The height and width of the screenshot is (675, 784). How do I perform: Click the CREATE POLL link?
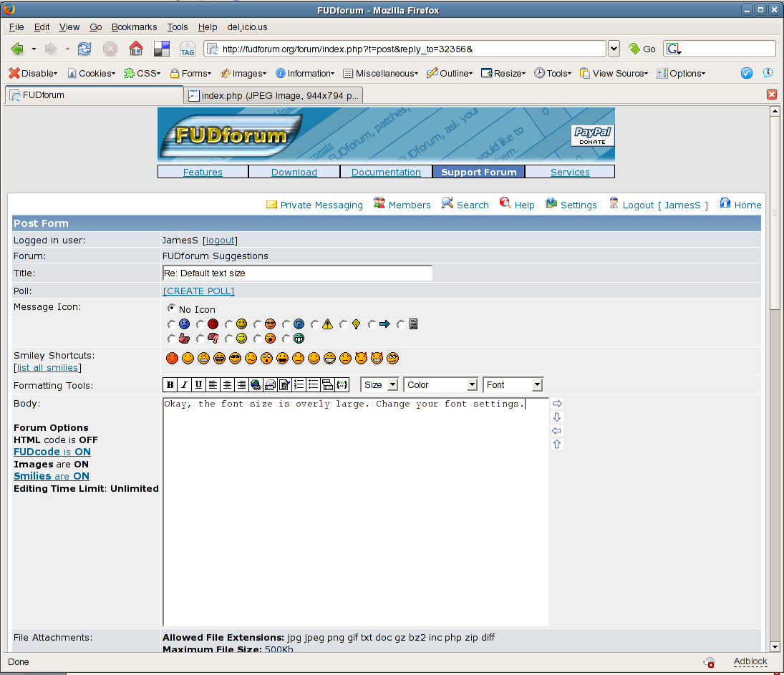198,291
